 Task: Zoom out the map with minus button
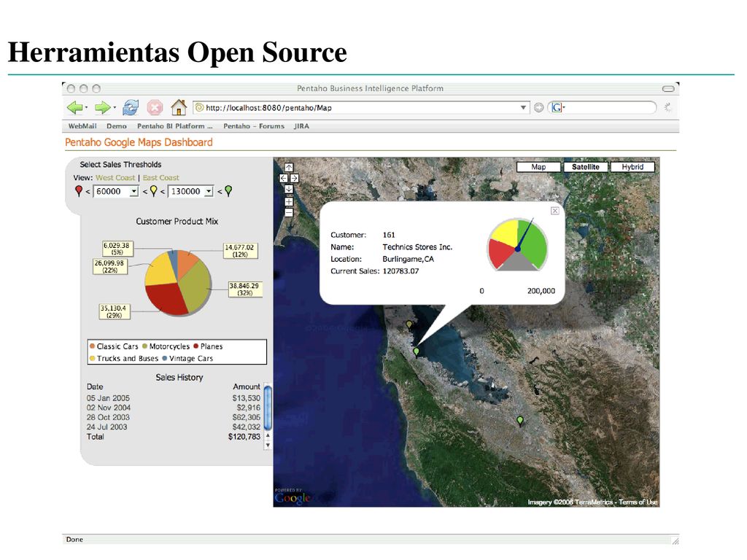point(289,213)
